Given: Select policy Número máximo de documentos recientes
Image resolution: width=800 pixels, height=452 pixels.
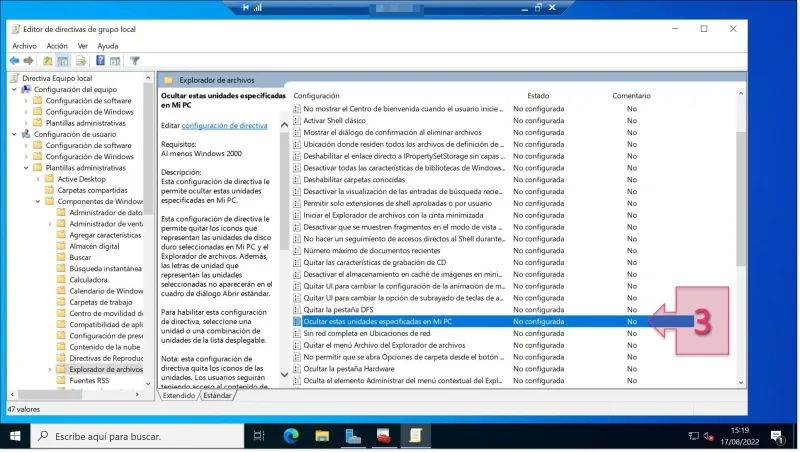Looking at the screenshot, I should click(x=371, y=250).
